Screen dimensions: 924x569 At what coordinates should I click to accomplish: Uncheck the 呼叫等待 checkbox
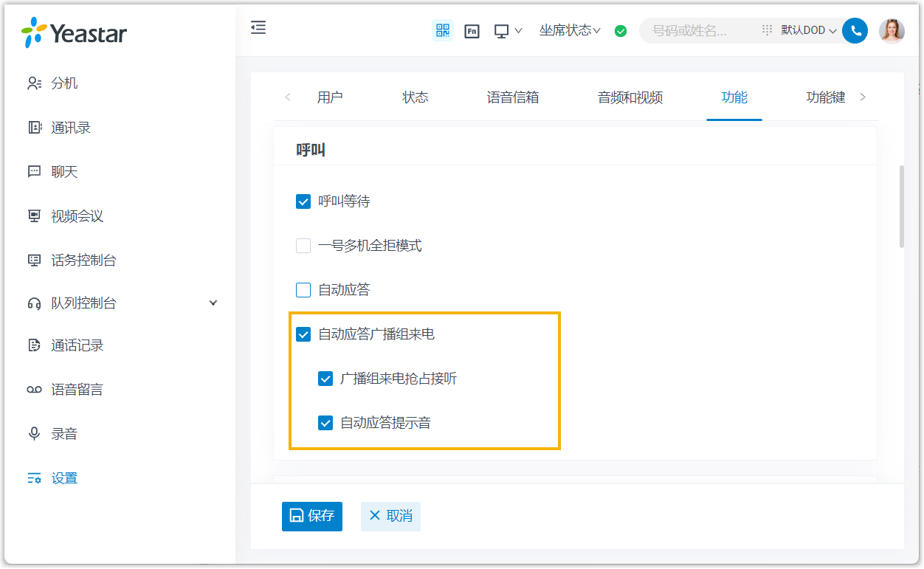pyautogui.click(x=303, y=201)
